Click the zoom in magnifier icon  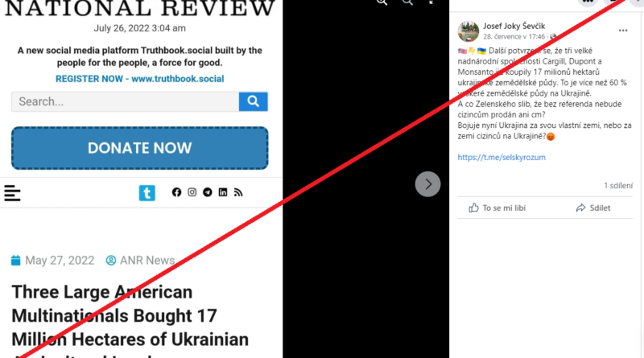tap(382, 2)
